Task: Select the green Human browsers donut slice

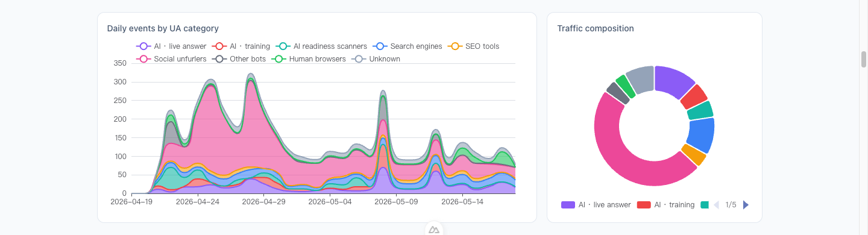Action: point(626,86)
